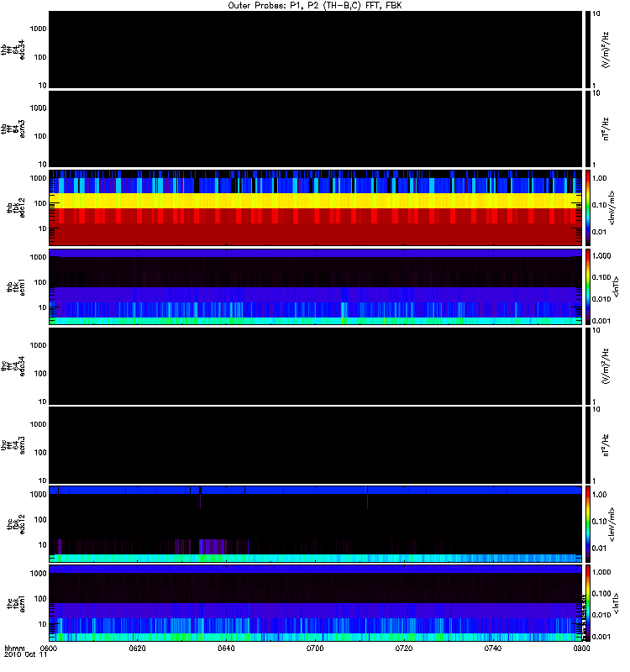Select the "thc fff 64 scm3" panel label
Viewport: 630px width, 672px height.
13,445
